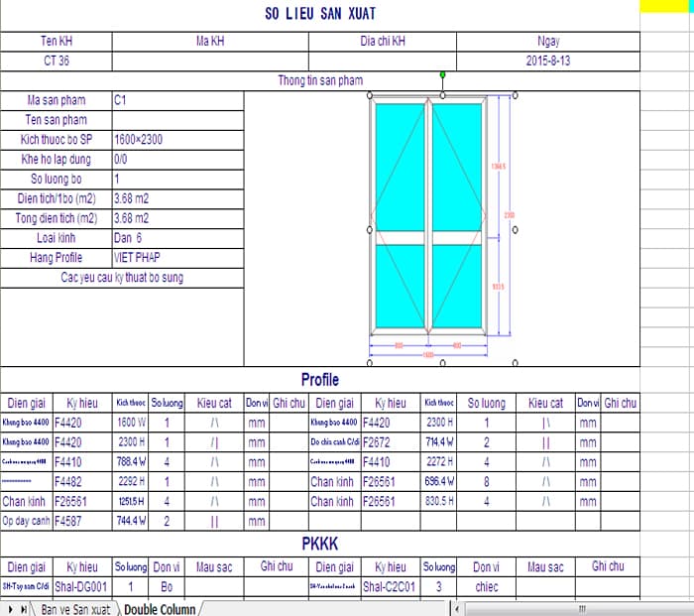The image size is (694, 616).
Task: Click the top-left resize handle of the door image
Action: [x=370, y=96]
